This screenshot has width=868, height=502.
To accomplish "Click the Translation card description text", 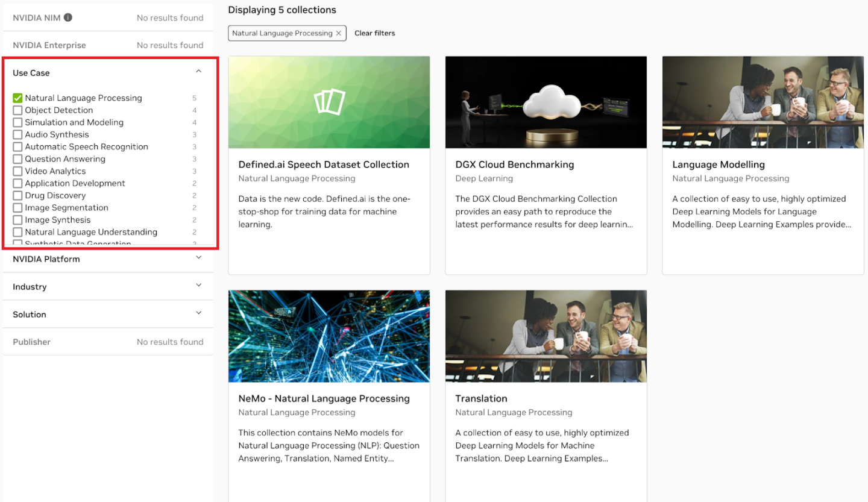I will pyautogui.click(x=542, y=445).
